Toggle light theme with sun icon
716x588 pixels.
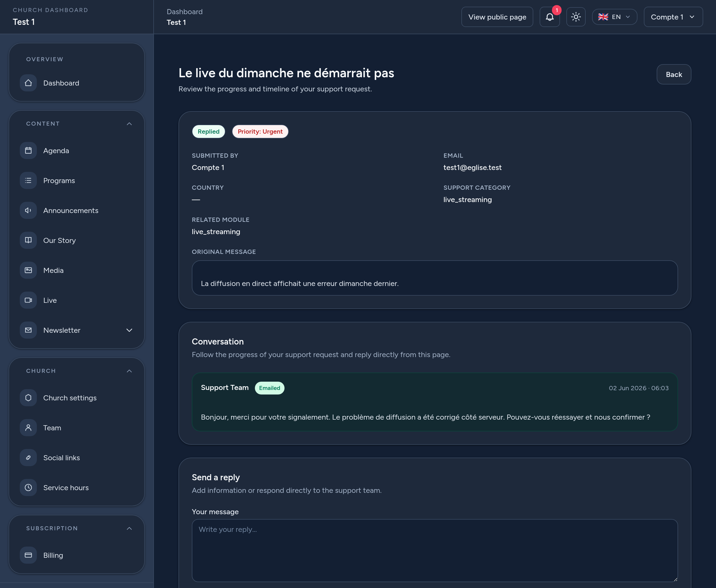[576, 17]
